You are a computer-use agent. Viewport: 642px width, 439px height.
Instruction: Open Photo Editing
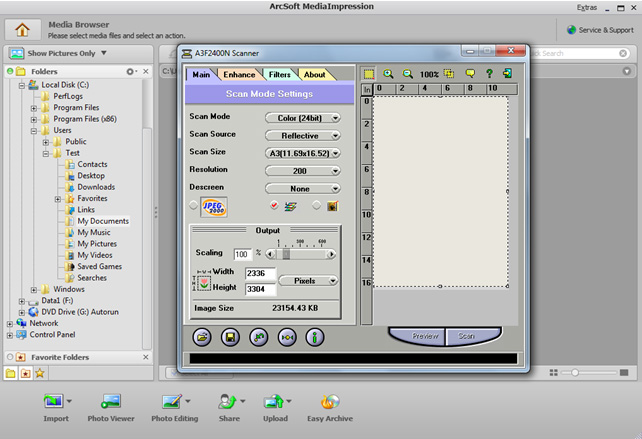[x=174, y=407]
